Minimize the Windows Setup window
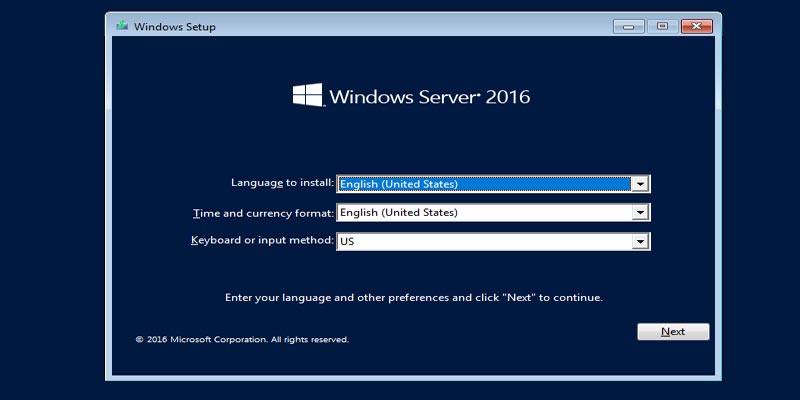 (x=628, y=26)
